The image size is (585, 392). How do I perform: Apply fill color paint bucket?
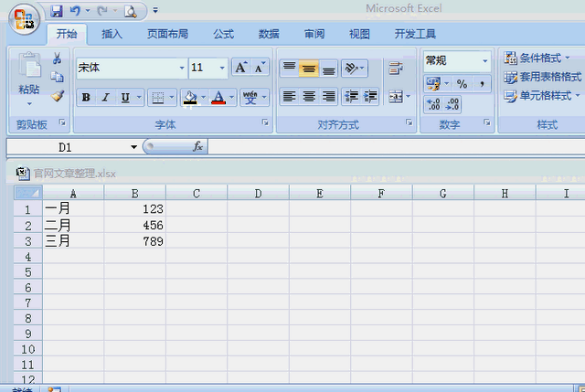[x=190, y=98]
